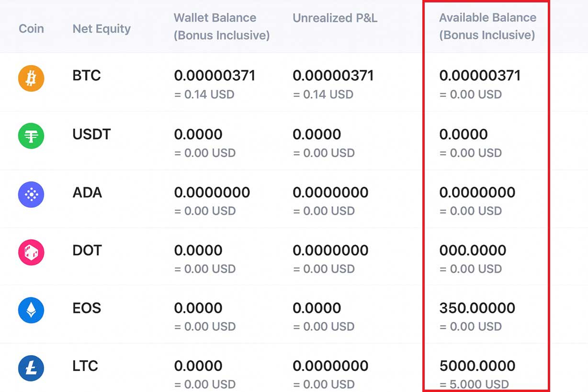The width and height of the screenshot is (588, 392).
Task: Open the Coin column header
Action: 31,29
